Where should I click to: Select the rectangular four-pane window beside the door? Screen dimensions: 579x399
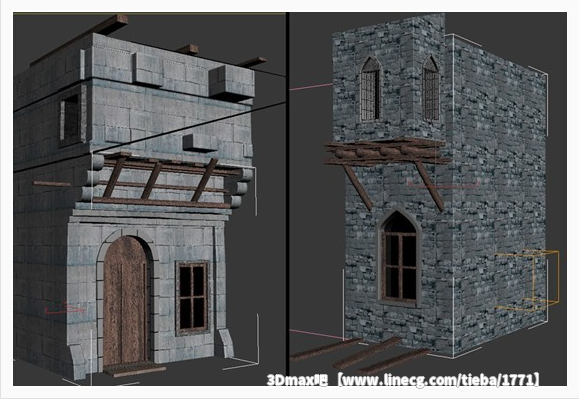[192, 297]
